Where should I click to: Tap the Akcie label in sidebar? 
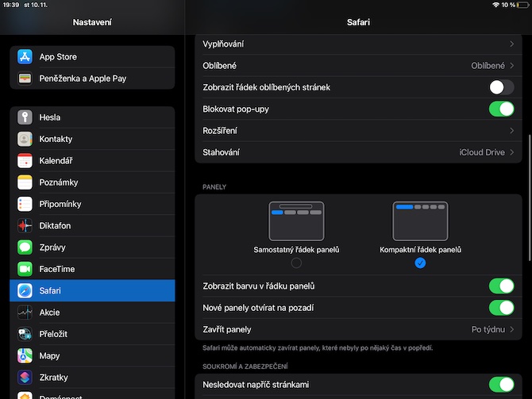[x=49, y=313]
